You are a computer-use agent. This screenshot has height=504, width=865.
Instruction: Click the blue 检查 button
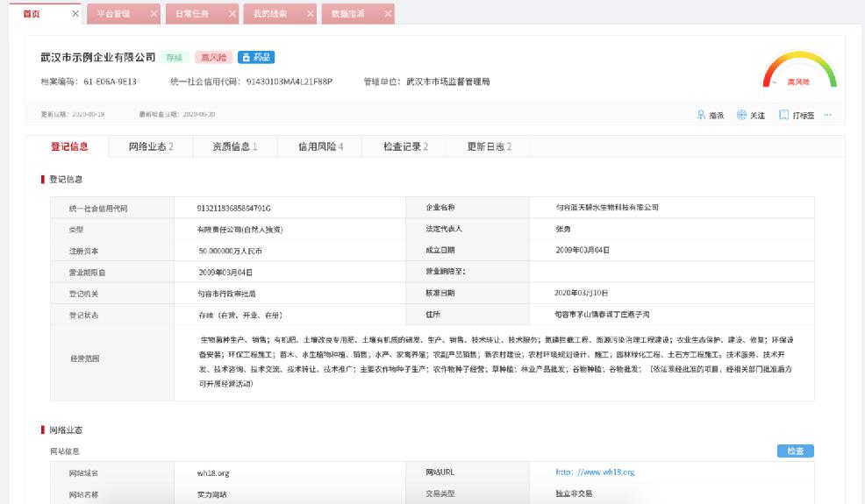tap(795, 451)
